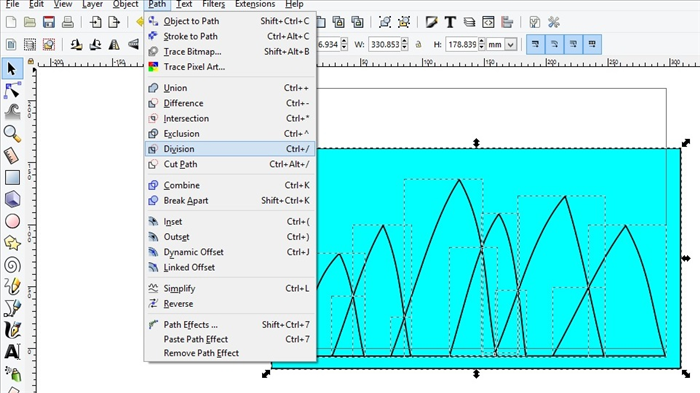Toggle scale stroke width button
Image resolution: width=700 pixels, height=393 pixels.
(x=535, y=44)
